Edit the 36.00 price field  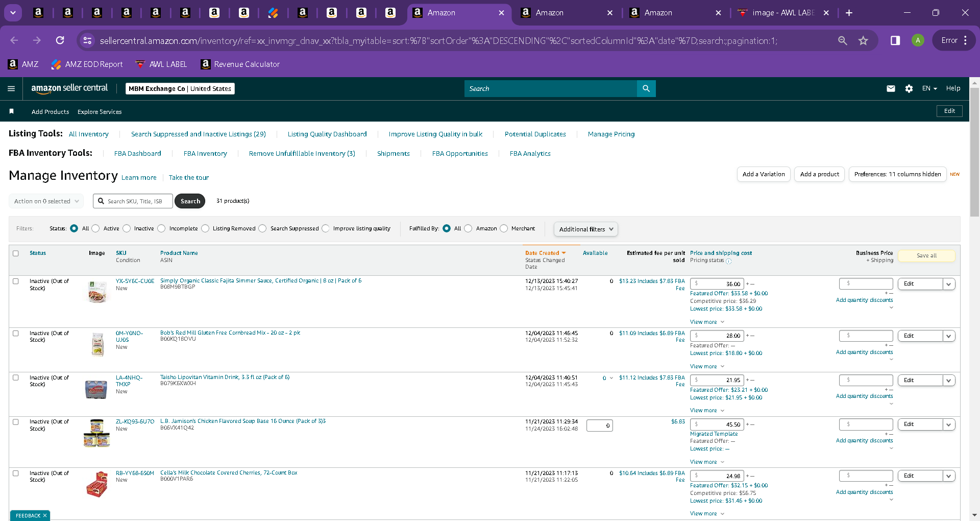pos(717,284)
